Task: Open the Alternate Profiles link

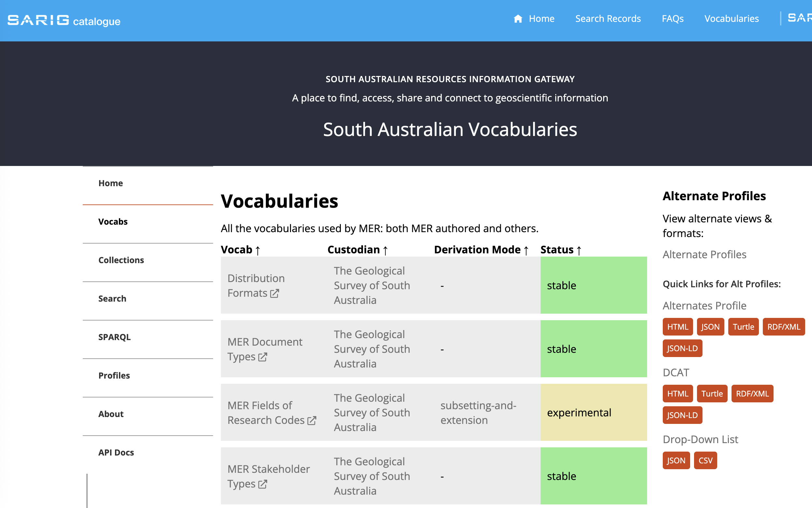Action: coord(704,255)
